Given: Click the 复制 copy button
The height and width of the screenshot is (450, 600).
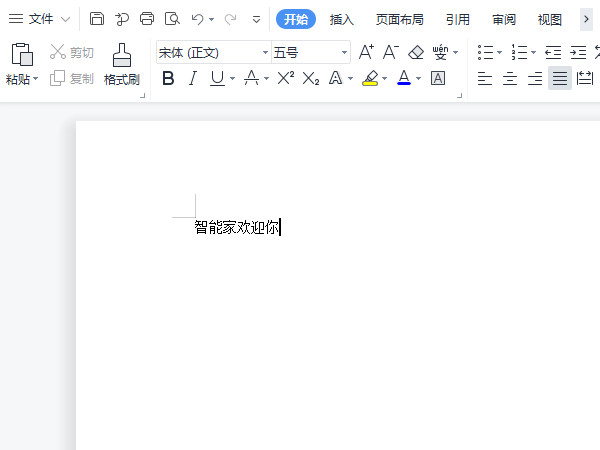Looking at the screenshot, I should click(x=72, y=78).
